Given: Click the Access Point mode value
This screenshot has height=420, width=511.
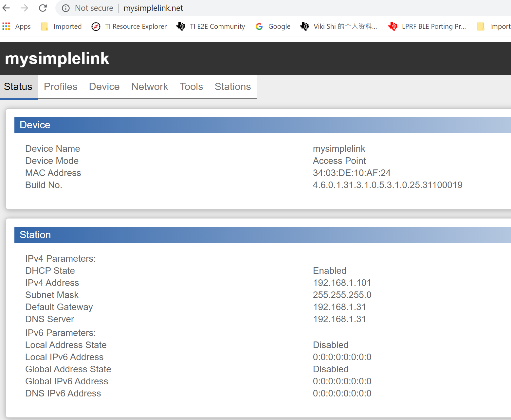Looking at the screenshot, I should pos(339,161).
